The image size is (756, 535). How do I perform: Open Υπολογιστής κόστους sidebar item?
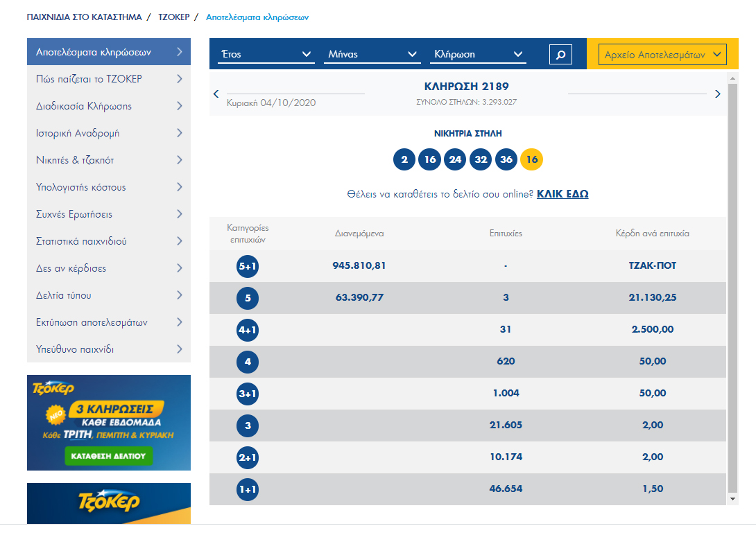[108, 187]
